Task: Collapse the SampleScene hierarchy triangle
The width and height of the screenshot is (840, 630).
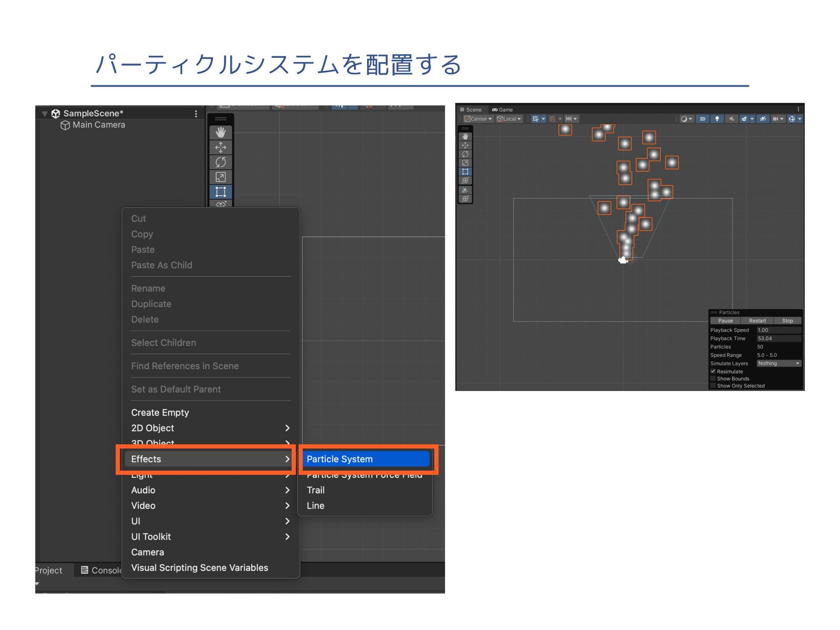Action: 45,114
